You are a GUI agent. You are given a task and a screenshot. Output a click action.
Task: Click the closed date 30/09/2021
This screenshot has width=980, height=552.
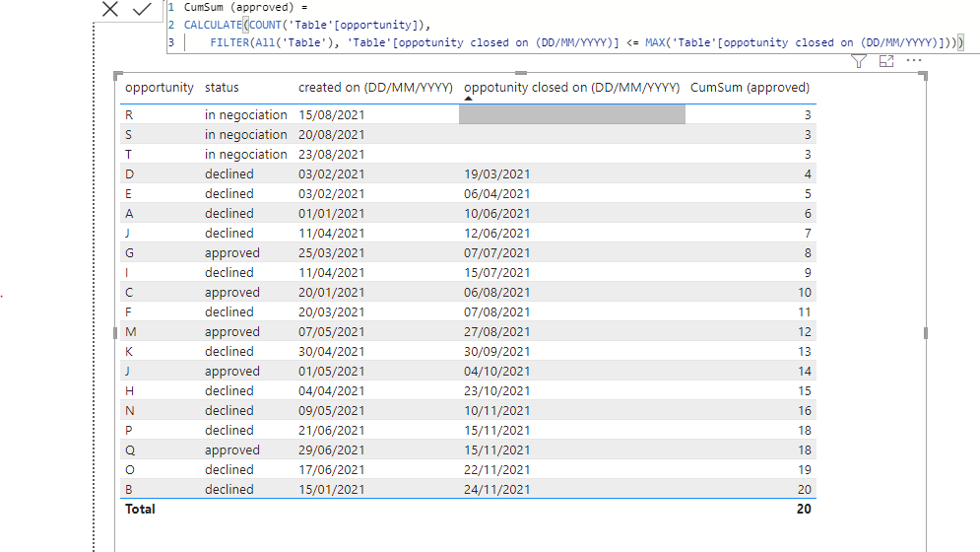[x=496, y=352]
